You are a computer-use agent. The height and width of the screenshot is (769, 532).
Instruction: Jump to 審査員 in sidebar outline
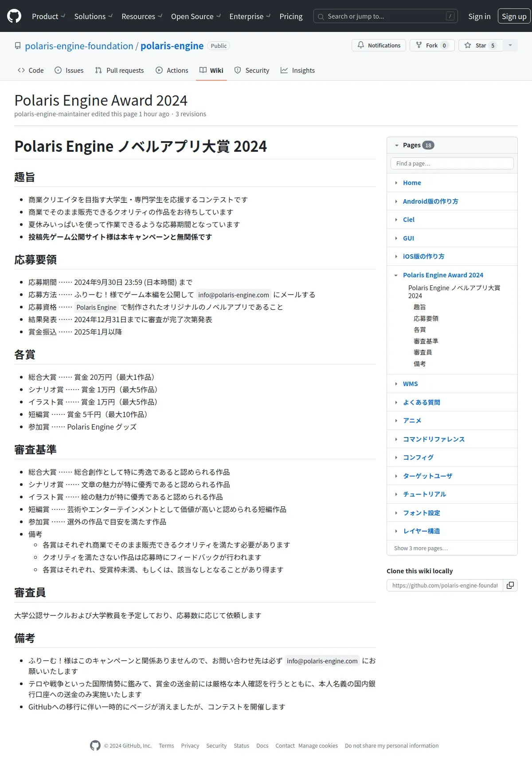pos(423,352)
